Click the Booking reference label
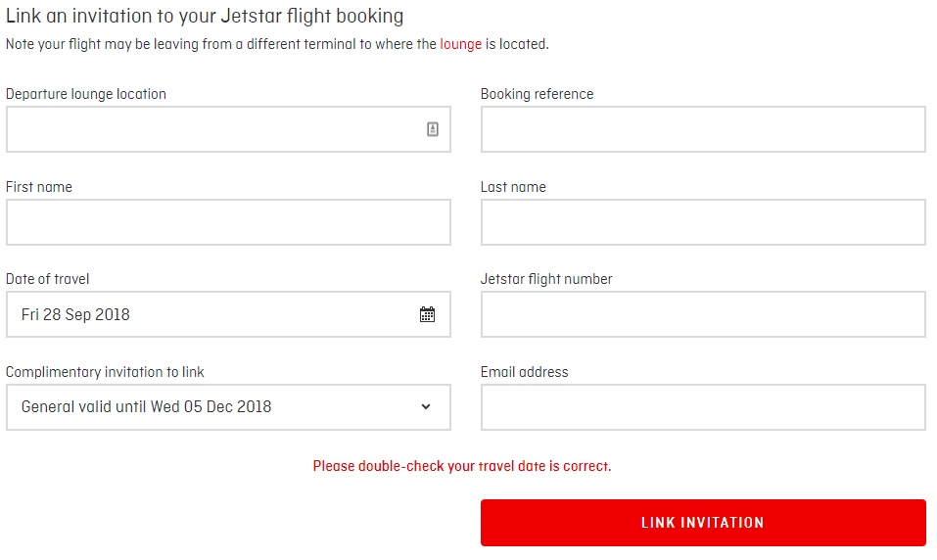Screen dimensions: 937x560 click(x=537, y=94)
